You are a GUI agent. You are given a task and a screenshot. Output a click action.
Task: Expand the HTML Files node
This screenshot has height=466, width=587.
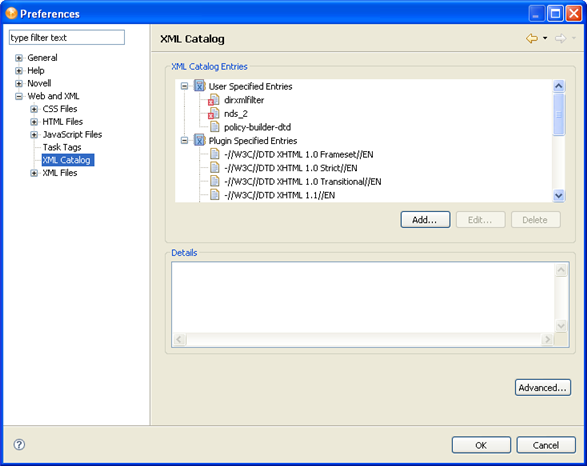coord(34,122)
